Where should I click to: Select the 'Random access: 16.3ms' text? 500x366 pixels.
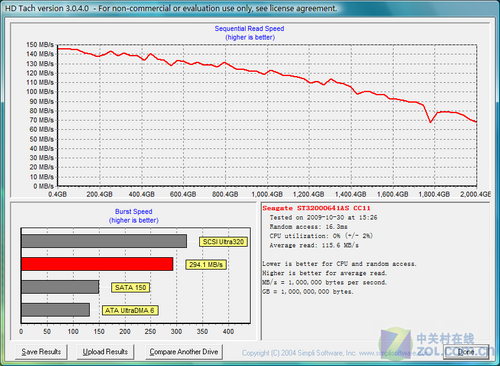click(x=308, y=227)
